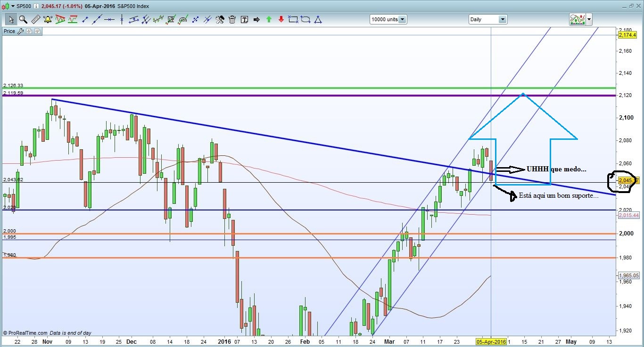Click the May month label on axis

(x=571, y=341)
